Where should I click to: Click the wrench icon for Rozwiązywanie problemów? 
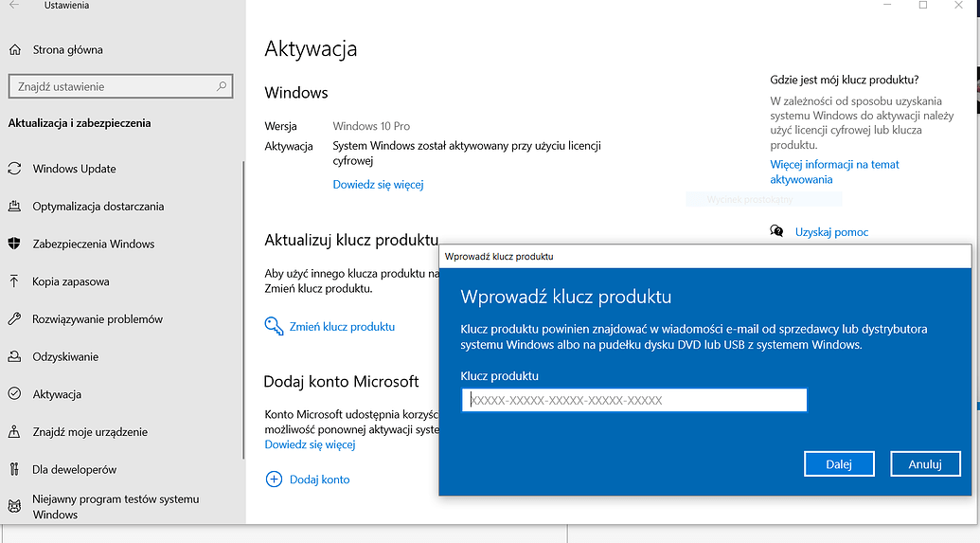tap(14, 318)
